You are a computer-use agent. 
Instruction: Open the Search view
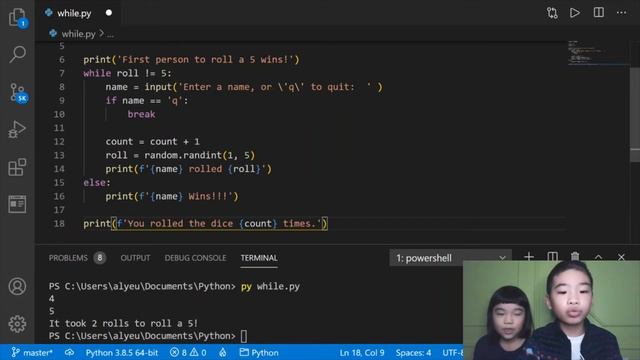[x=18, y=54]
